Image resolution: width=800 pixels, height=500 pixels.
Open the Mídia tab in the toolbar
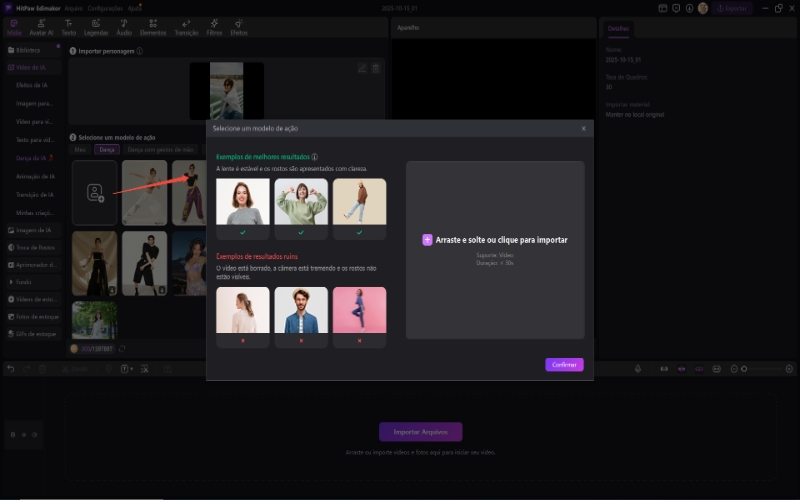(x=14, y=28)
